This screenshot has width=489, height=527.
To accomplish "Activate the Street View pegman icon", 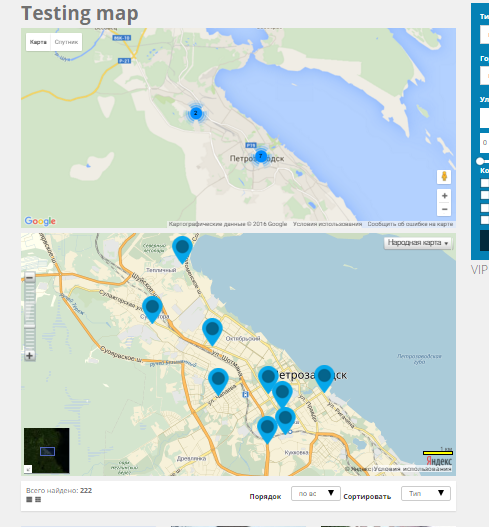I will click(x=444, y=177).
